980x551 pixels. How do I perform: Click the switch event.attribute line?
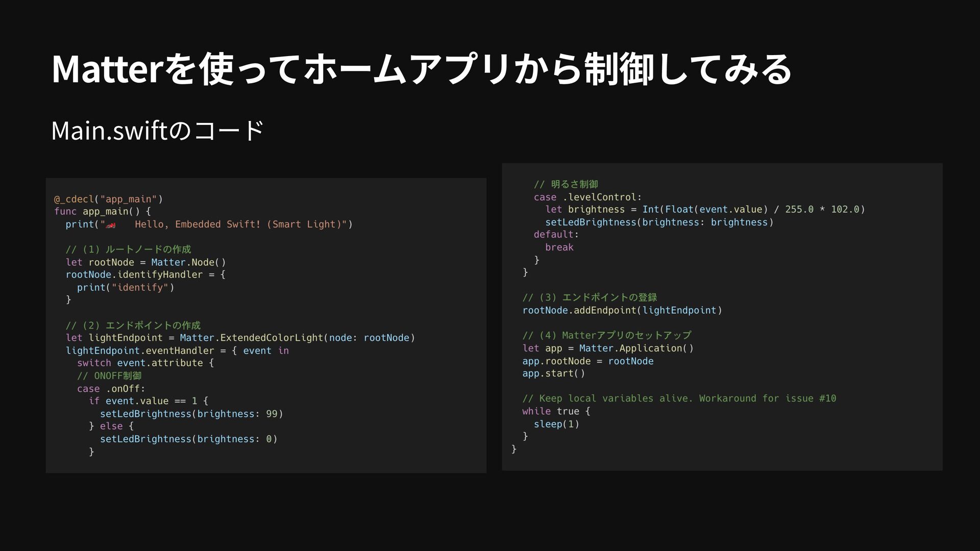coord(145,363)
